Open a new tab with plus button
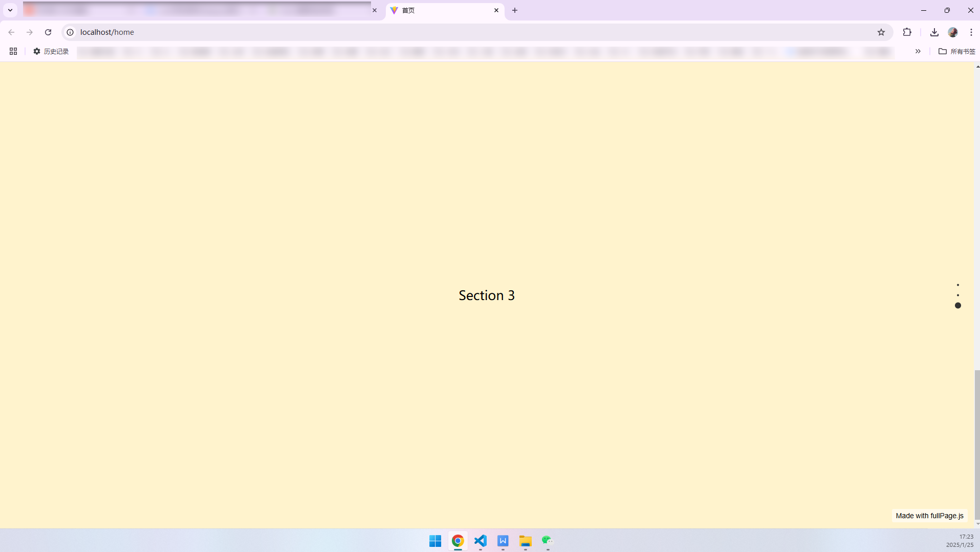The image size is (980, 552). pos(515,10)
